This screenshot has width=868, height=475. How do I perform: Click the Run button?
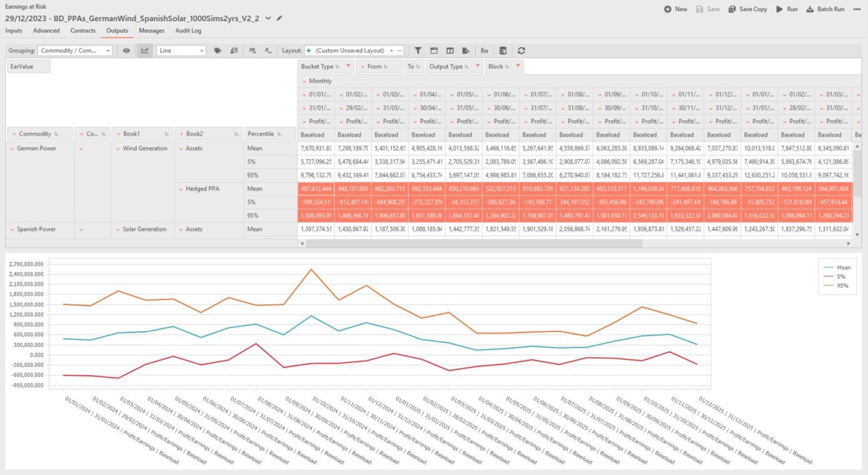787,9
